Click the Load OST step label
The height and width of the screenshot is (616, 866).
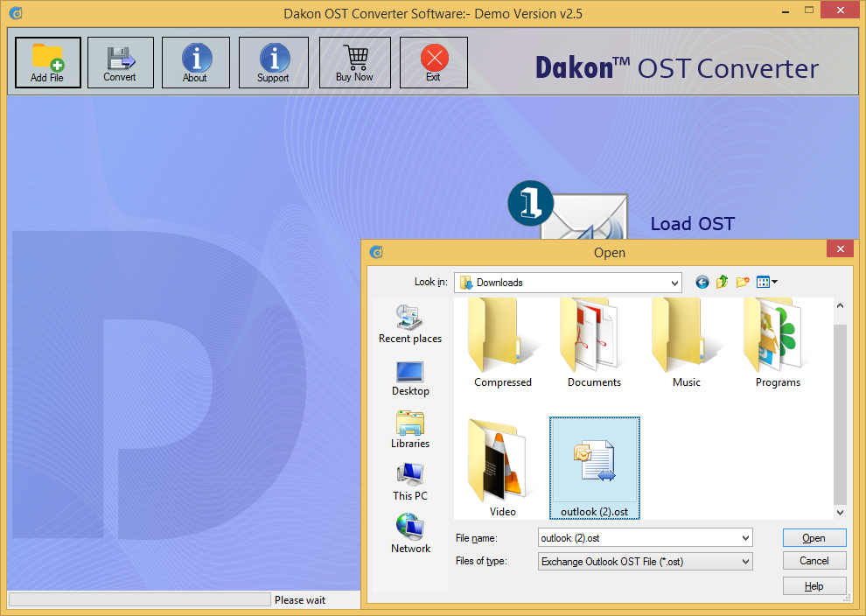click(692, 224)
